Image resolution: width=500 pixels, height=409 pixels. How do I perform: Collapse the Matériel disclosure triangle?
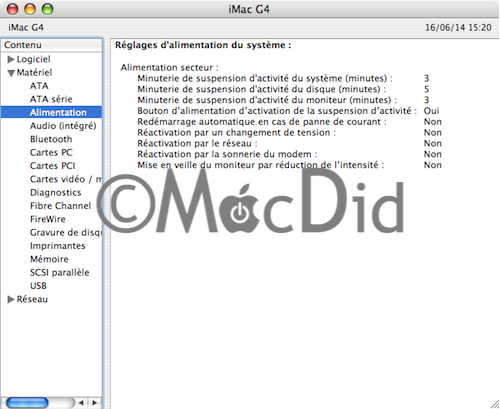[11, 73]
